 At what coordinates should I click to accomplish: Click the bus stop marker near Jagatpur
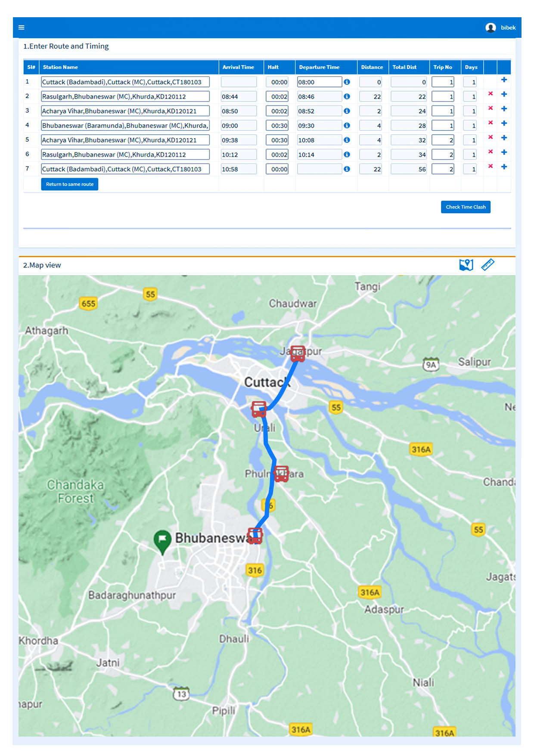298,353
